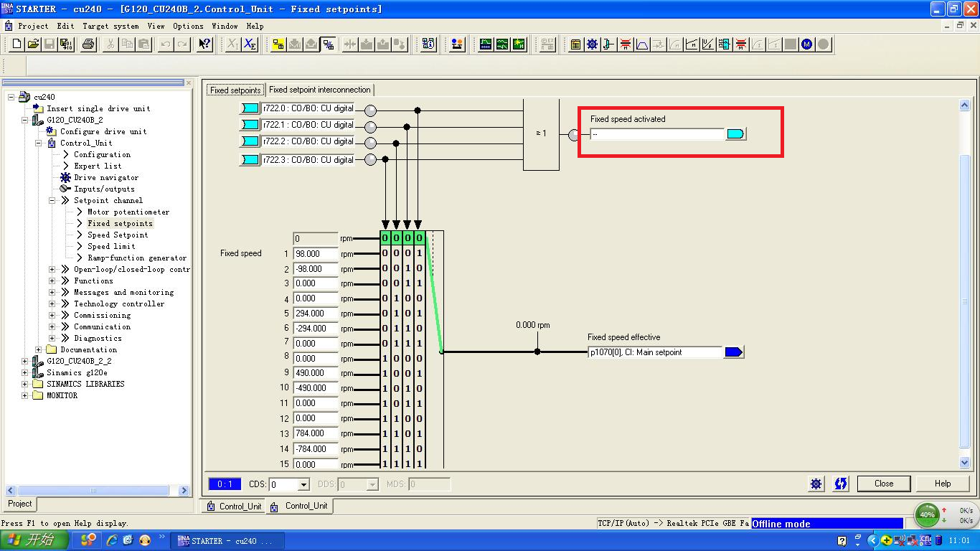Click Fixed speed 13 field showing 784.000
This screenshot has height=551, width=980.
click(316, 433)
